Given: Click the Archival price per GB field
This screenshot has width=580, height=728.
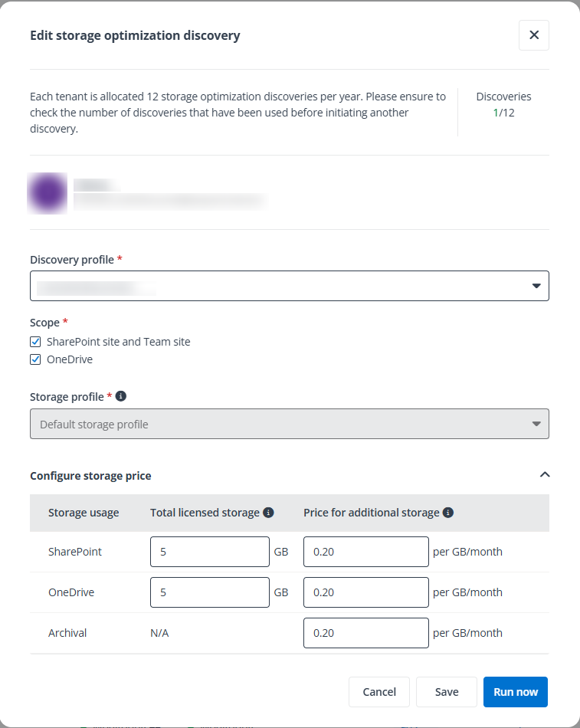Looking at the screenshot, I should click(365, 632).
